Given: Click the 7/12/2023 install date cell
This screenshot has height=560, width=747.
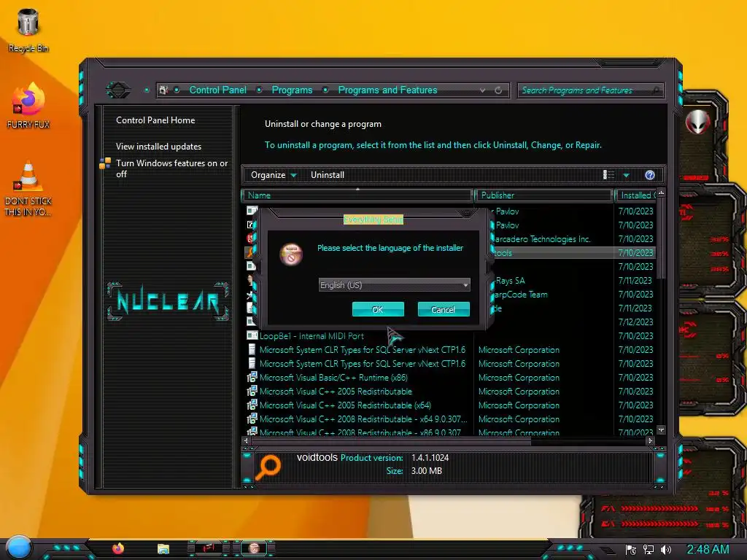Looking at the screenshot, I should point(635,322).
